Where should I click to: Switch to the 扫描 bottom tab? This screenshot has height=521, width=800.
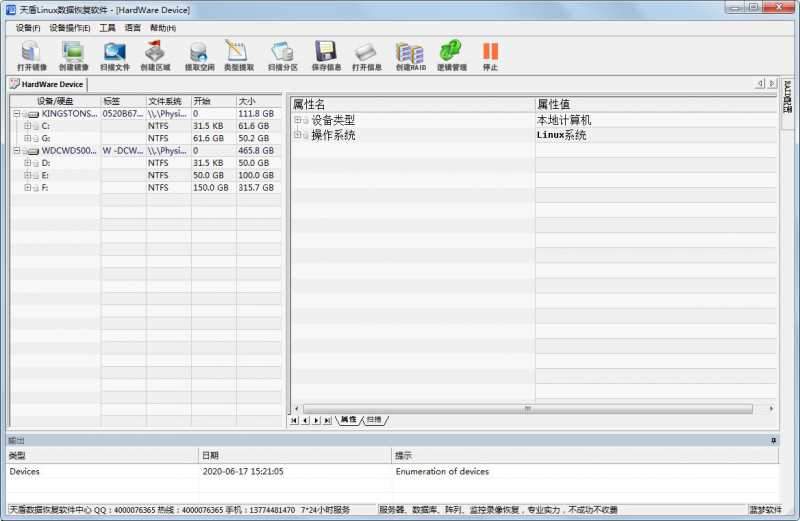(374, 420)
